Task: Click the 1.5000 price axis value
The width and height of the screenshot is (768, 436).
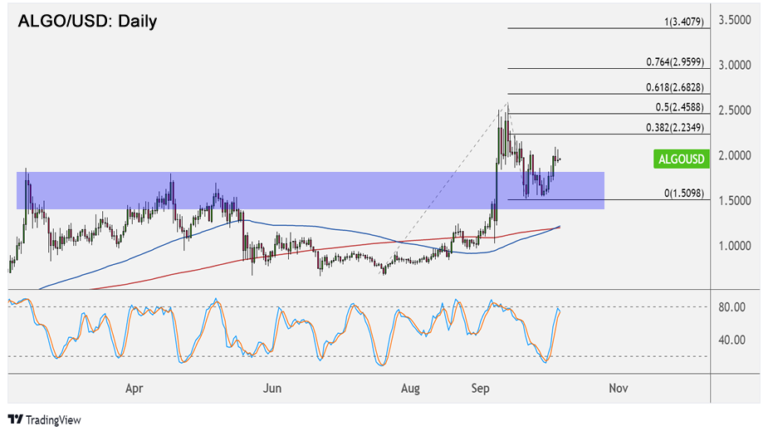Action: pyautogui.click(x=735, y=200)
